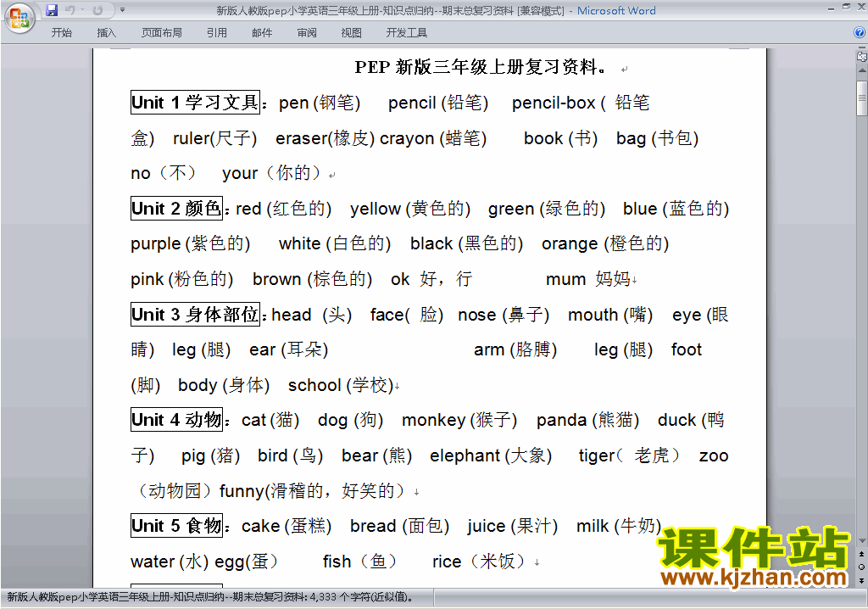Undo the last action
Viewport: 868px width, 609px height.
70,10
